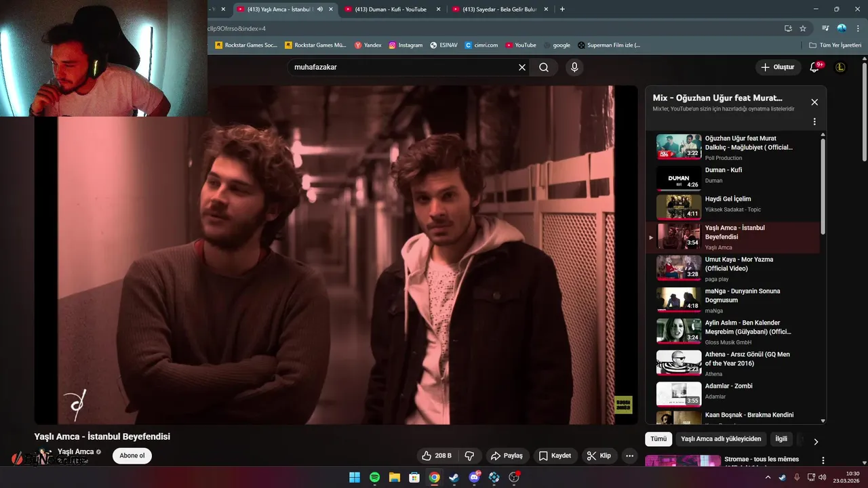
Task: Open Tüm Yer İşaretleri folder
Action: pyautogui.click(x=835, y=45)
